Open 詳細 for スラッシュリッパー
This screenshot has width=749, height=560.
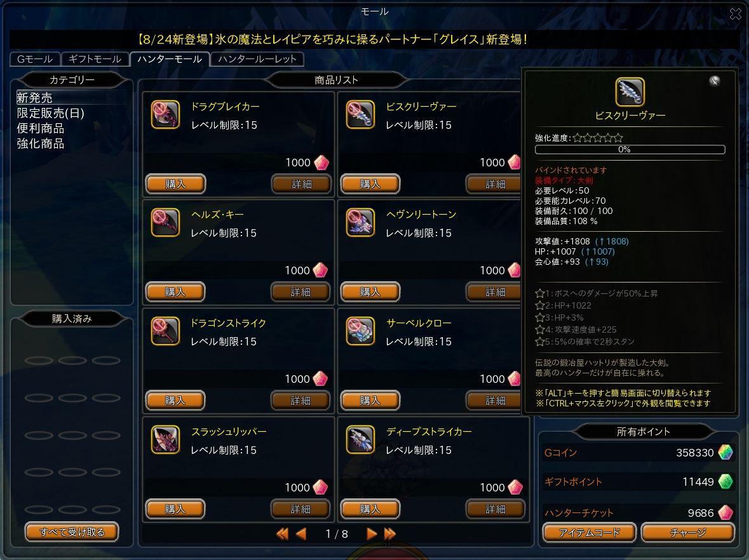pyautogui.click(x=300, y=509)
